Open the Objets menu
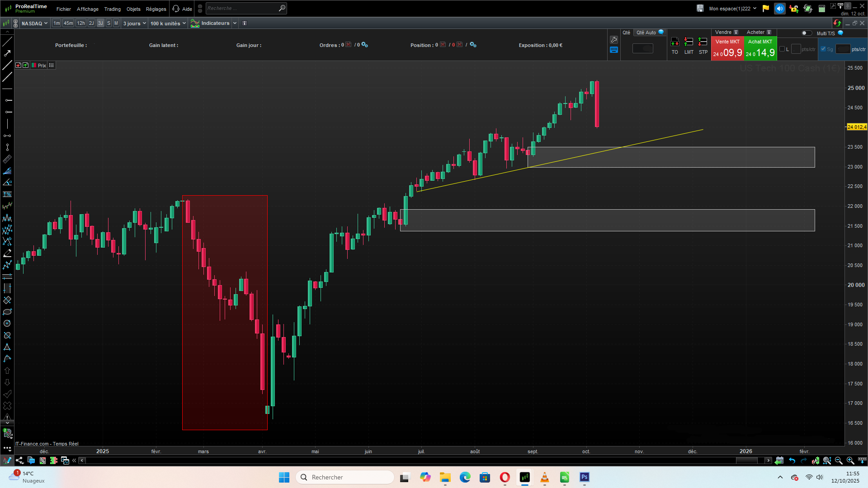The image size is (868, 488). pyautogui.click(x=133, y=9)
